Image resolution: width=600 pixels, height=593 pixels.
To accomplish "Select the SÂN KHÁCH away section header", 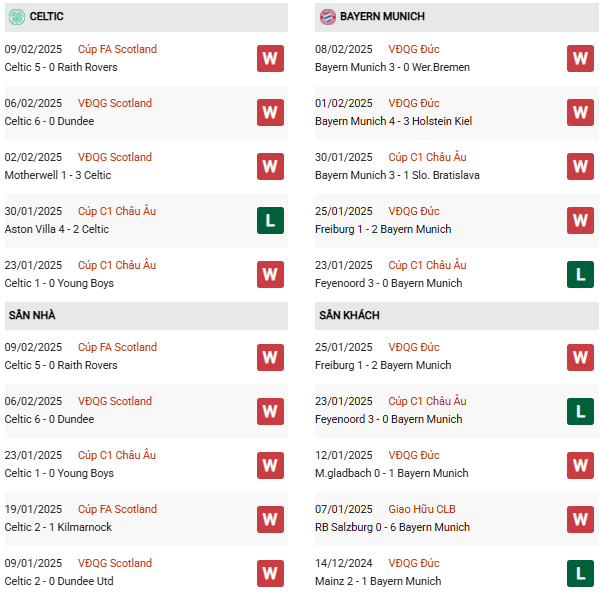I will (x=349, y=315).
